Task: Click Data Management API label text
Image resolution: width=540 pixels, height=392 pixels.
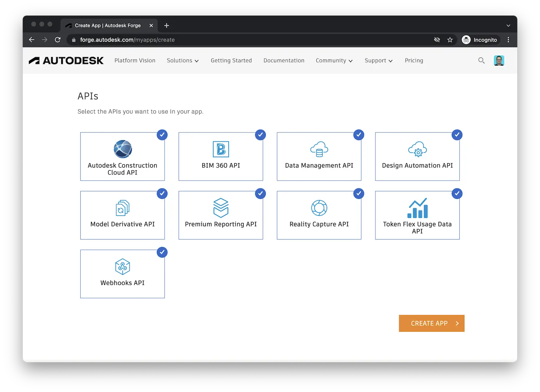Action: [x=319, y=165]
